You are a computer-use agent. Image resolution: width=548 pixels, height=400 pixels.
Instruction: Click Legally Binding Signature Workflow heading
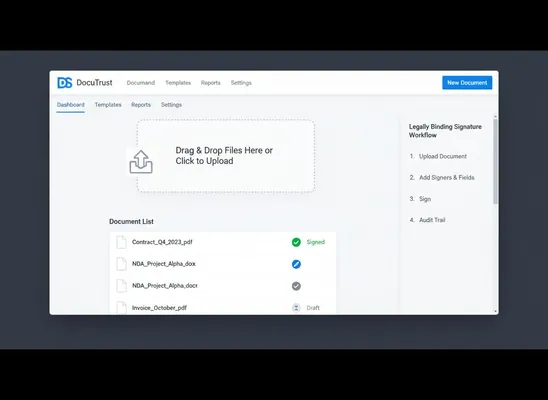pos(445,131)
